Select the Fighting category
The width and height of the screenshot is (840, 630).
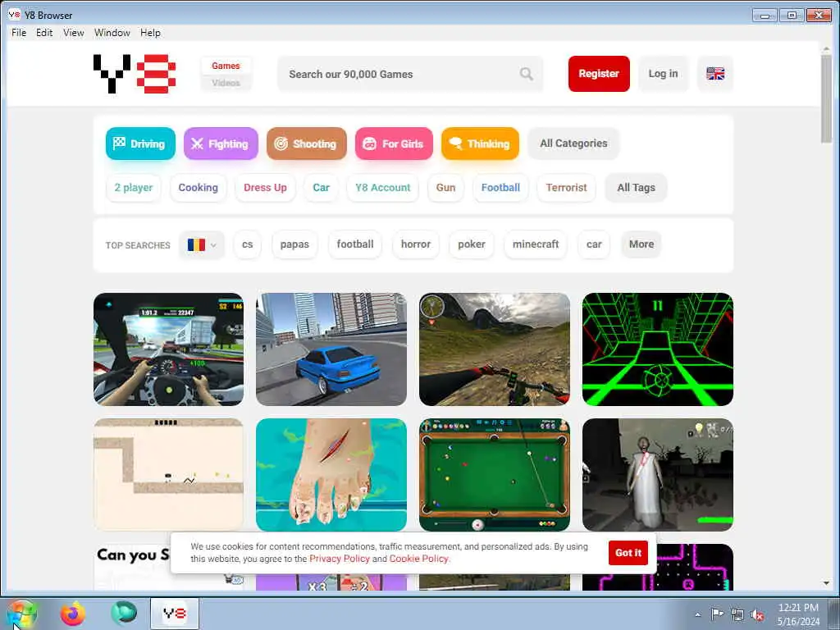[221, 144]
